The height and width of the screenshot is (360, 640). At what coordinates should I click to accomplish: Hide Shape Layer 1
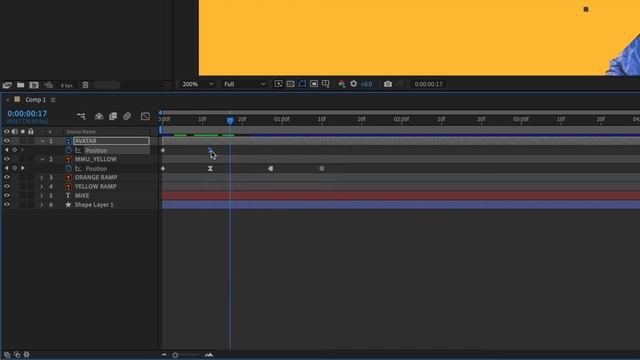coord(7,204)
